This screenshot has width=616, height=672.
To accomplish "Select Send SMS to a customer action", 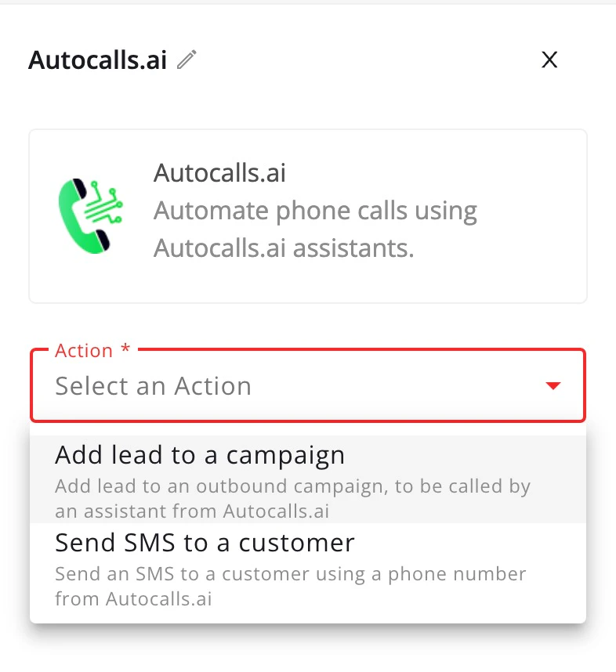I will pyautogui.click(x=205, y=543).
